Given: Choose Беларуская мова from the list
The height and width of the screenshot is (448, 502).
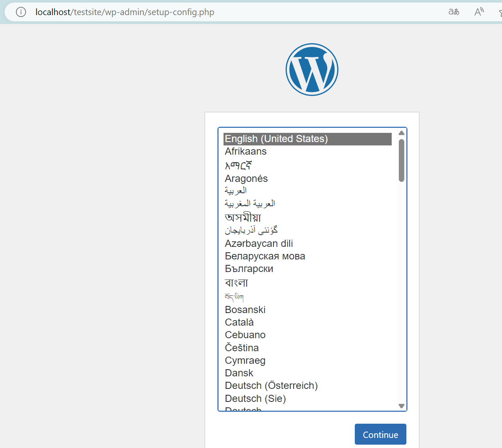Looking at the screenshot, I should click(x=307, y=256).
